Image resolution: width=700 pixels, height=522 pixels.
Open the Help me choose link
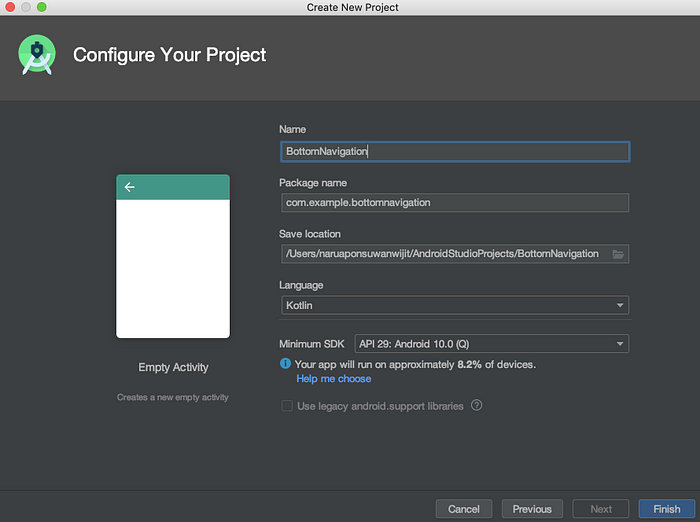pos(334,379)
